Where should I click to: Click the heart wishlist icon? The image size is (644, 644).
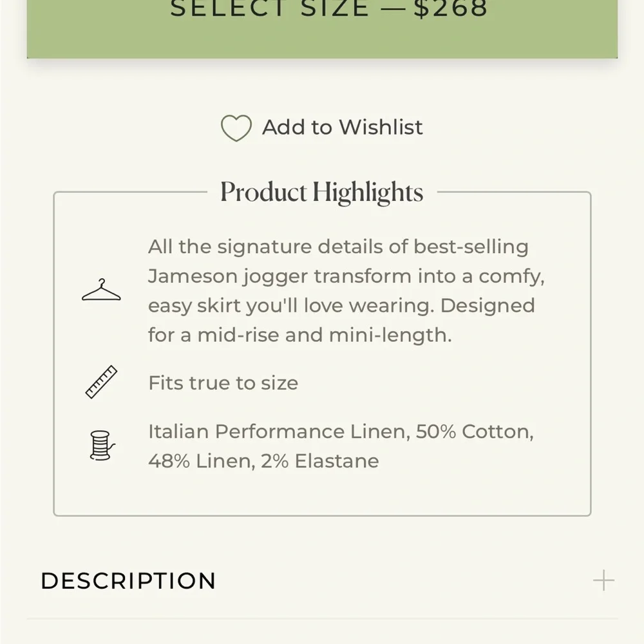236,128
